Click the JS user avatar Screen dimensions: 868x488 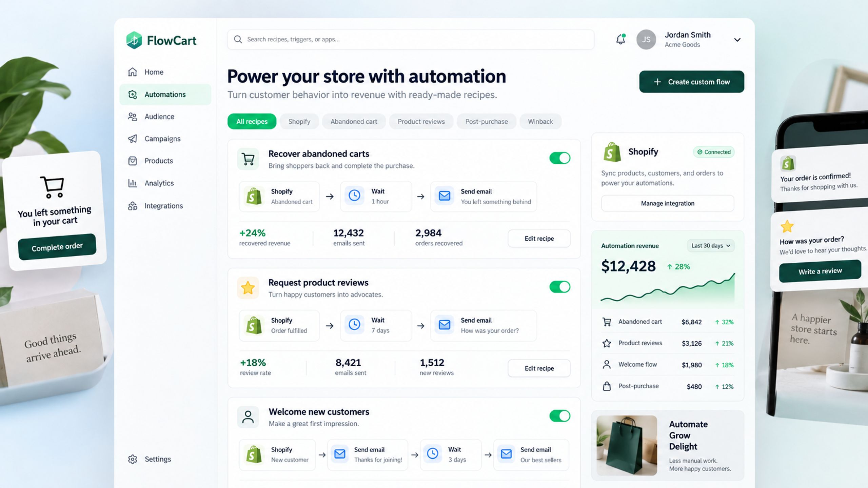(x=646, y=40)
